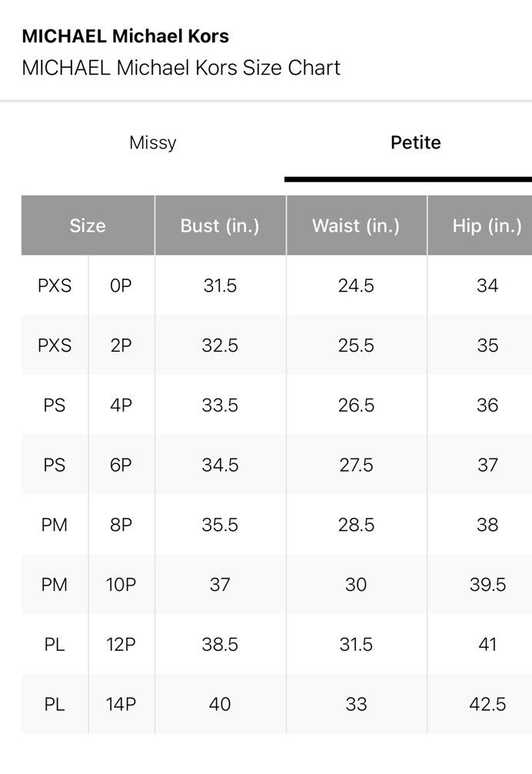Screen dimensions: 532x774
Task: Select the 14P size cell
Action: tap(121, 704)
